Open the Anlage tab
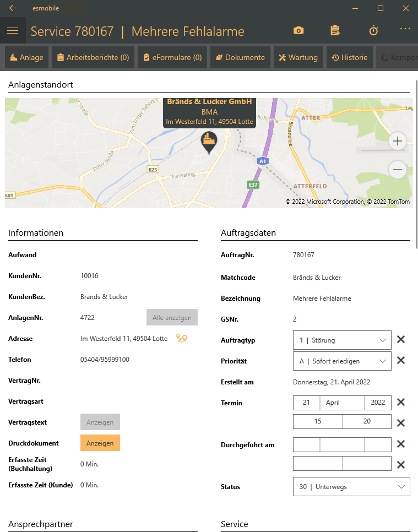Screen dimensions: 418x532 (27, 57)
